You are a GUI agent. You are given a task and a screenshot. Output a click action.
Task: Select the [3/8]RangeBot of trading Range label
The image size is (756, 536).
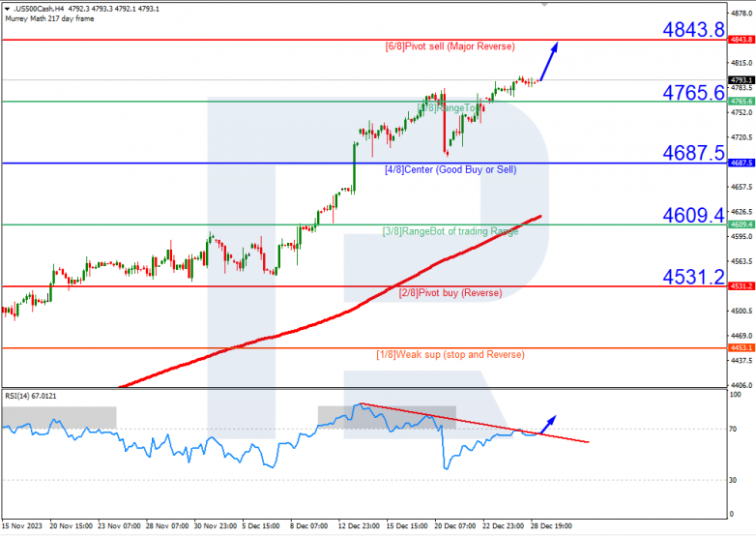451,231
